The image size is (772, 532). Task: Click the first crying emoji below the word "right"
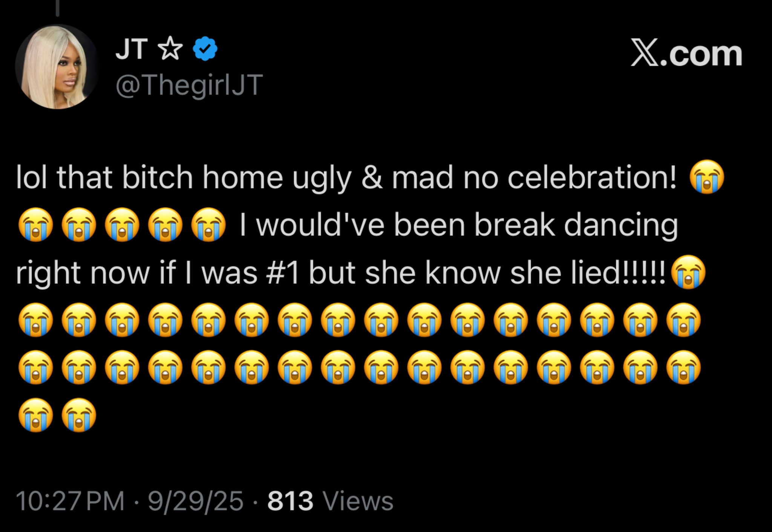[36, 320]
